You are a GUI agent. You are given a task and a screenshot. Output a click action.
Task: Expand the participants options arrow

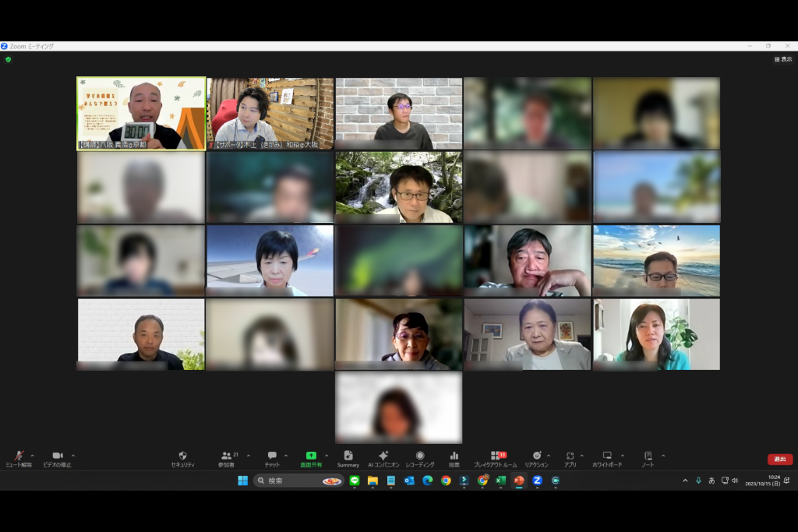coord(249,456)
